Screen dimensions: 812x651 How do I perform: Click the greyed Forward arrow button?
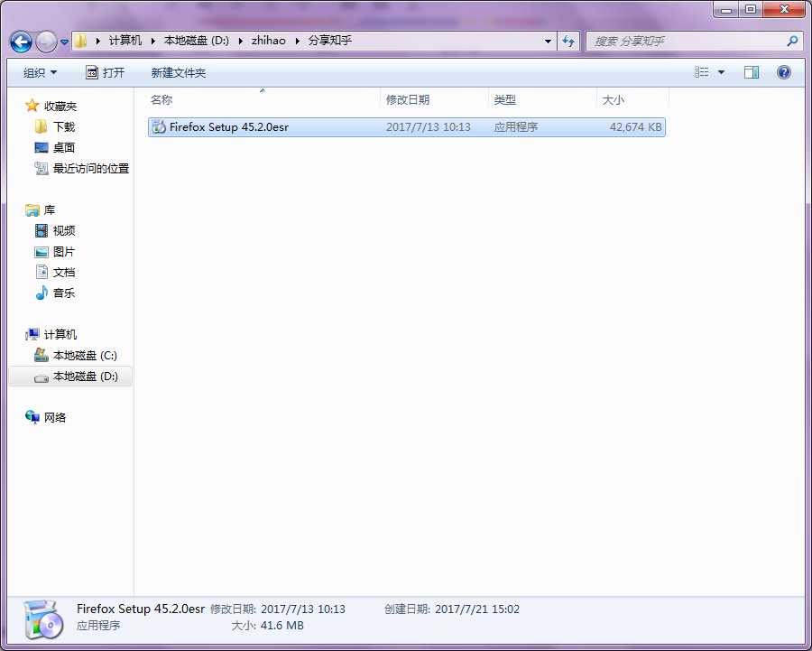(46, 42)
